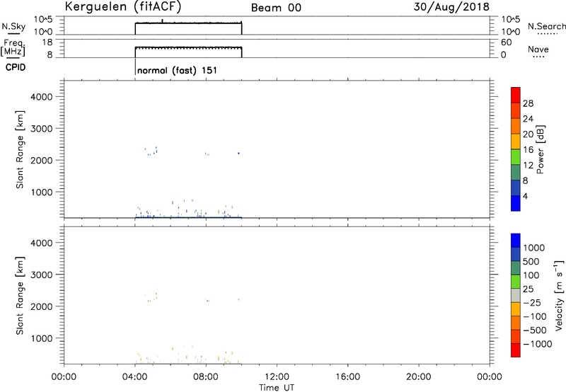Click the '-1000' Velocity colorbar tick label
The image size is (566, 392).
[538, 344]
